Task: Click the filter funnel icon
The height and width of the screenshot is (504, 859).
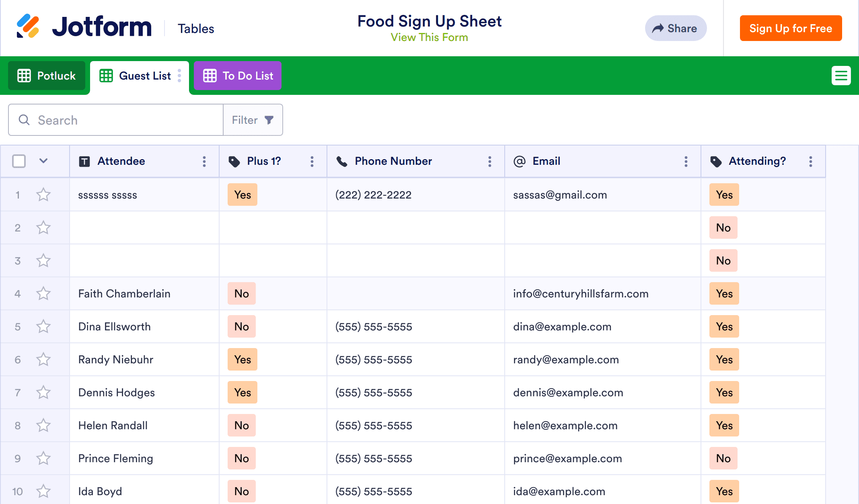Action: point(269,120)
